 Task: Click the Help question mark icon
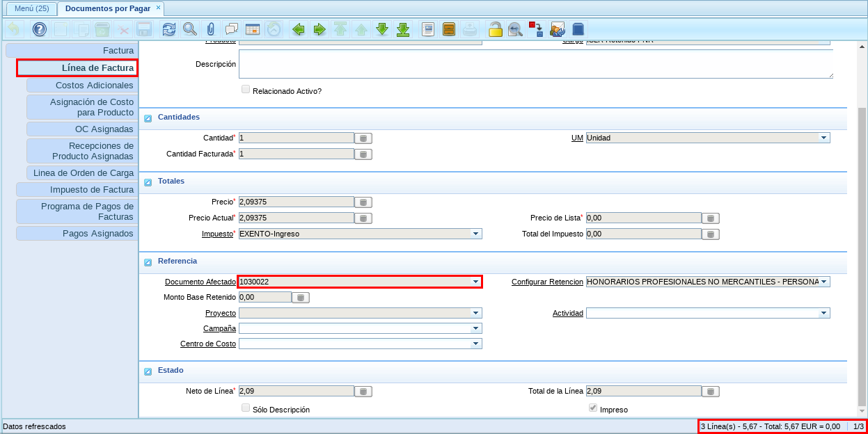point(40,29)
